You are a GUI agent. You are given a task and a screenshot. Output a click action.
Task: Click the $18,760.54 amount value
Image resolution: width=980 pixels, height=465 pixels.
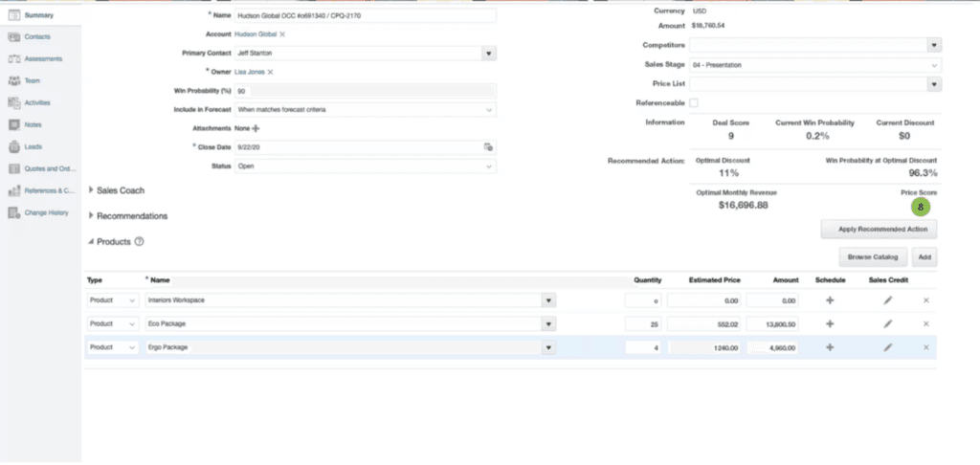pyautogui.click(x=708, y=26)
